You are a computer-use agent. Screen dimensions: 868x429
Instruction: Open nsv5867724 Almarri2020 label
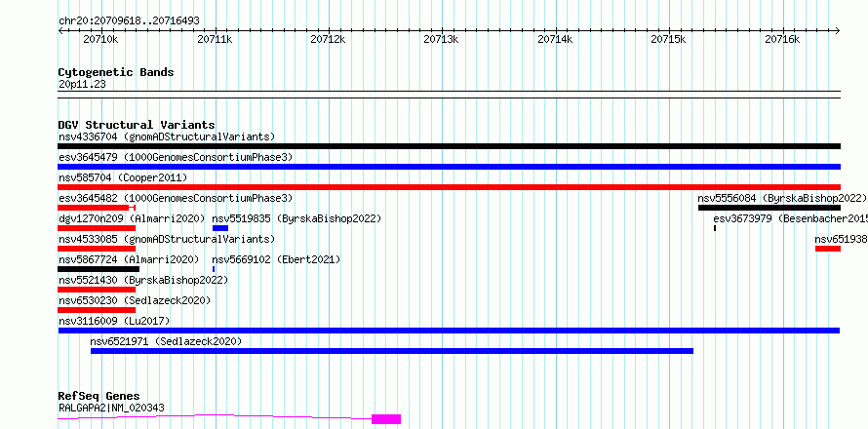coord(129,259)
